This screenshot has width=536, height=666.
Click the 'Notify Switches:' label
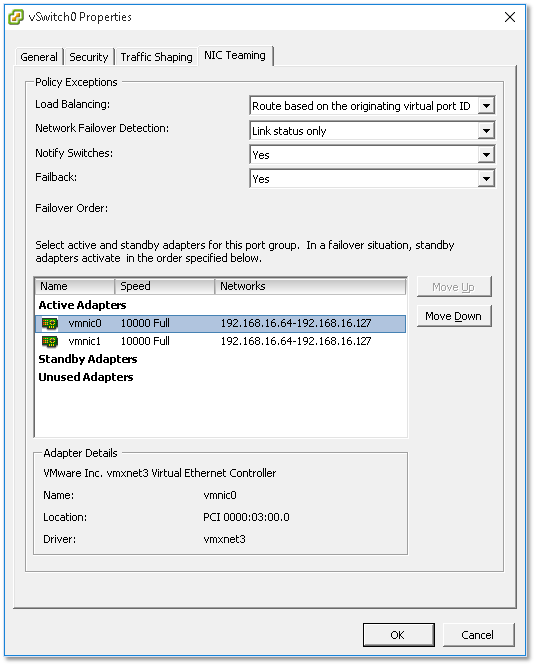point(74,153)
